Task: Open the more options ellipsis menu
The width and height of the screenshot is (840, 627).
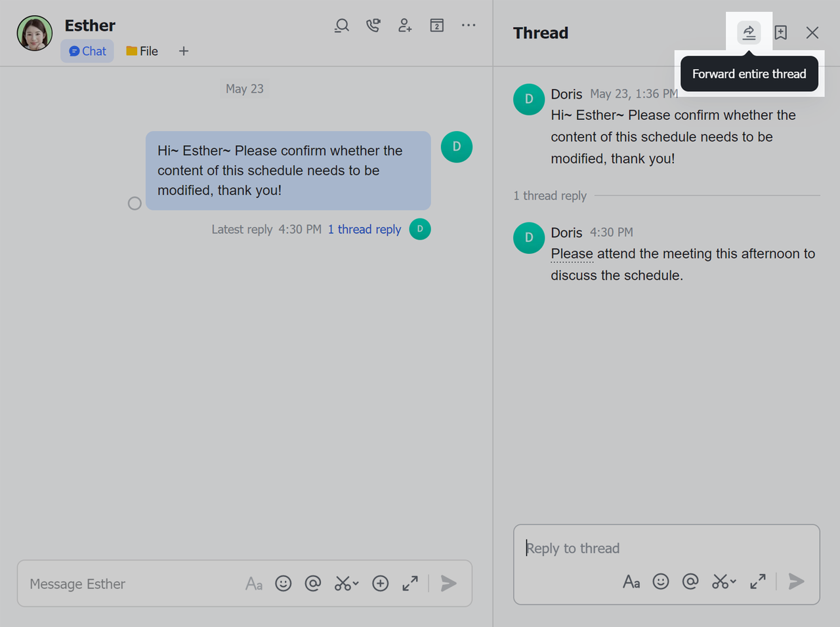Action: click(468, 26)
